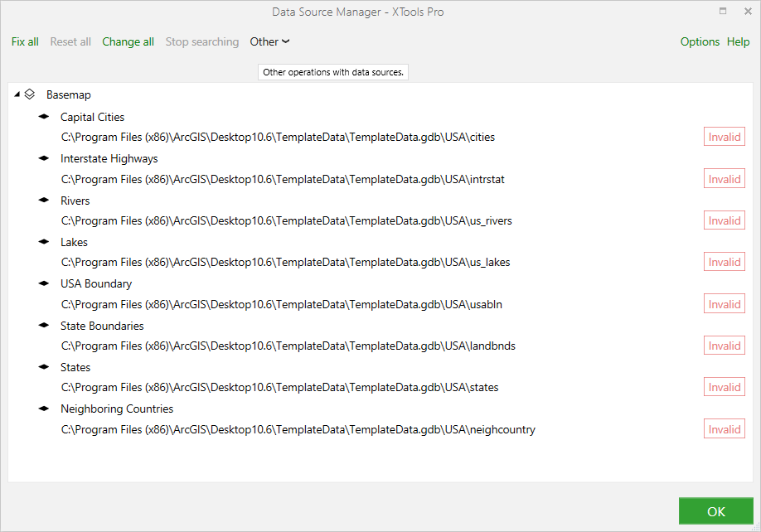The image size is (761, 532).
Task: Click the USA Boundary layer icon
Action: [x=44, y=283]
